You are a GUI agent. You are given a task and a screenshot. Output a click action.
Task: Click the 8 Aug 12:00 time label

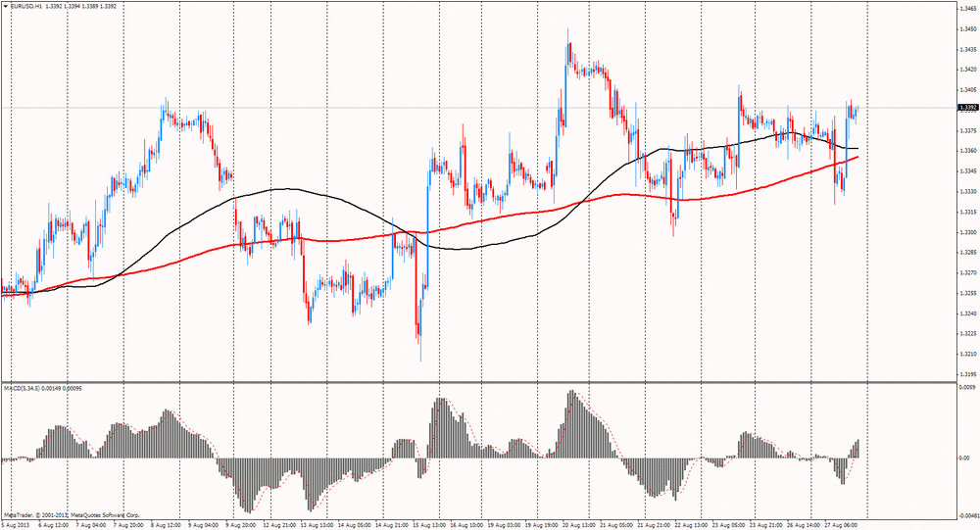pyautogui.click(x=165, y=526)
